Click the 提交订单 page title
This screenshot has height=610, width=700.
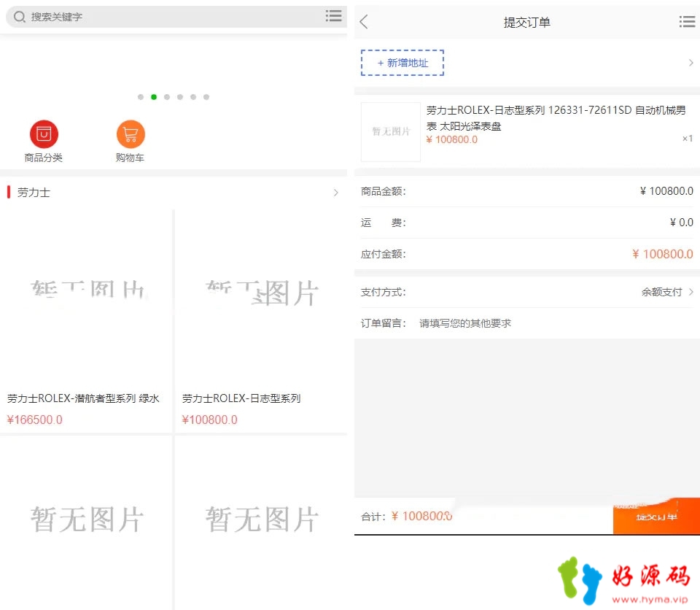(x=526, y=23)
